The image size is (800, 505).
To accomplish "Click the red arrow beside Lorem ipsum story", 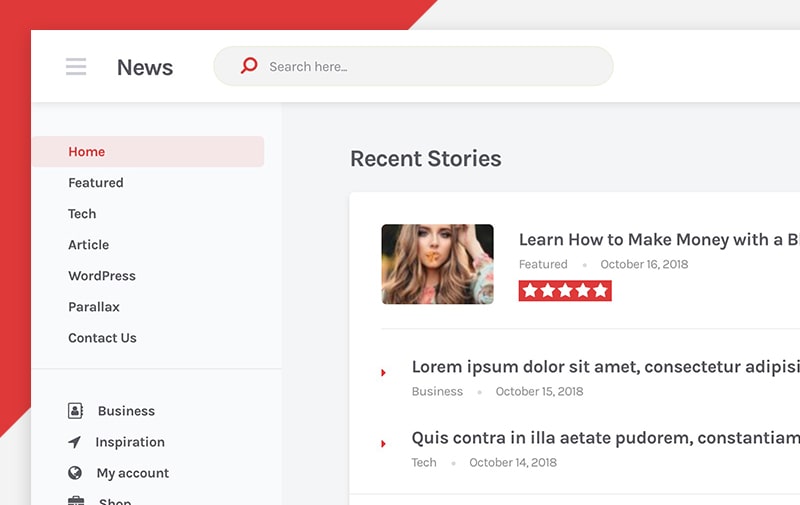I will coord(383,373).
